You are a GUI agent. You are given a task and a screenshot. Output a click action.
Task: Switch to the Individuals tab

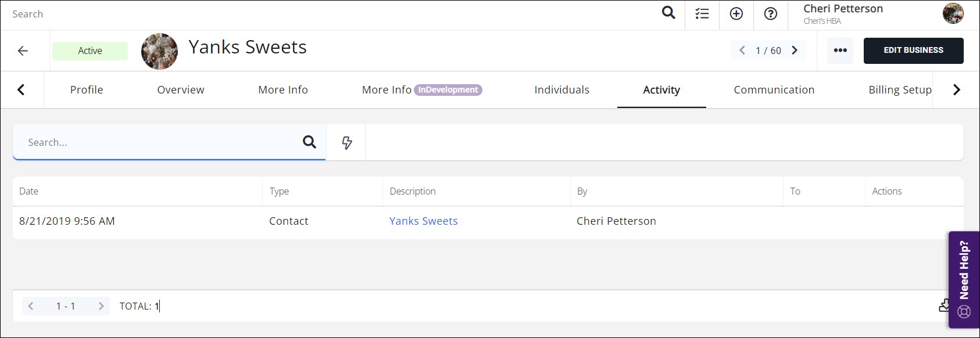click(561, 90)
